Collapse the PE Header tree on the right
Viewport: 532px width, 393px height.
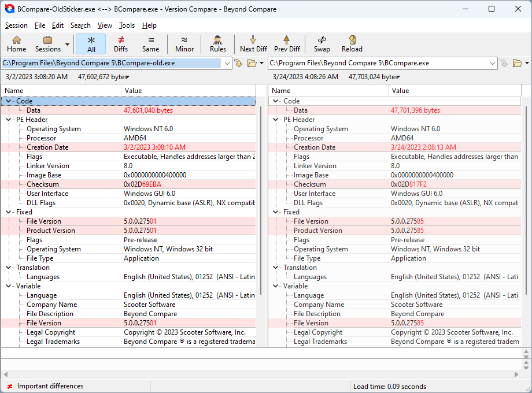275,119
